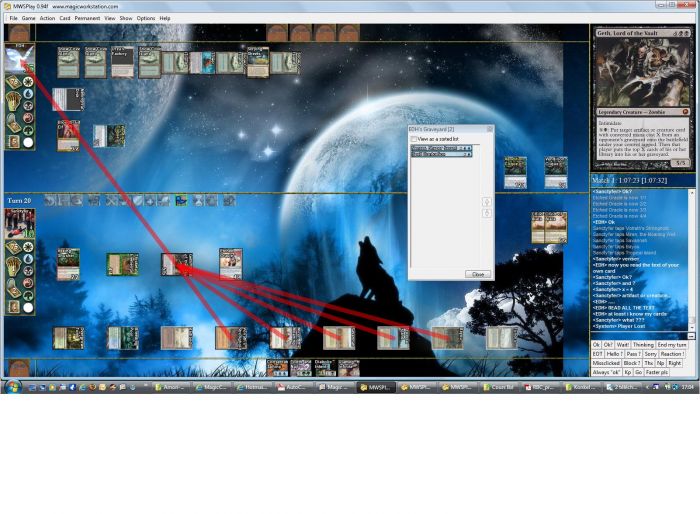
Task: Send the "Misclicked" quick chat message
Action: click(606, 363)
